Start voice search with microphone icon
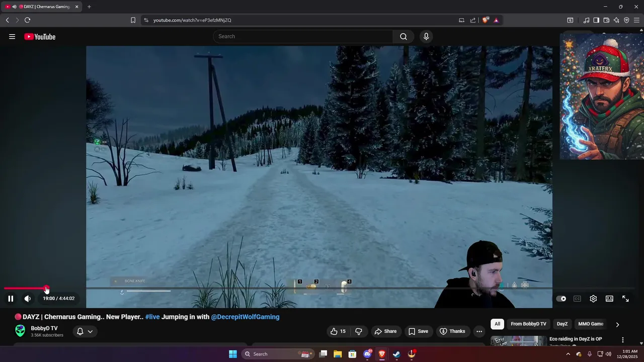 click(426, 36)
